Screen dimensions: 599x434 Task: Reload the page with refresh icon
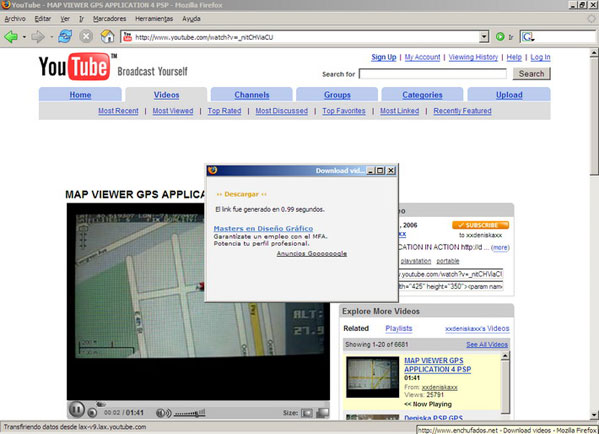tap(65, 37)
